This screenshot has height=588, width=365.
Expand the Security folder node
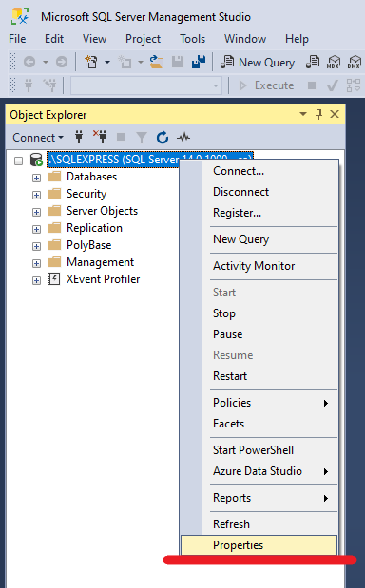36,195
